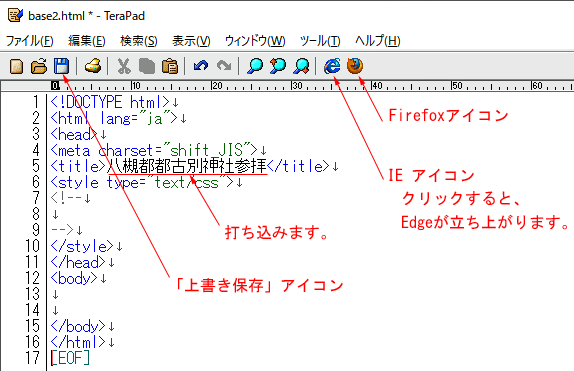The image size is (574, 371).
Task: Launch preview with Firefox icon
Action: click(x=355, y=66)
